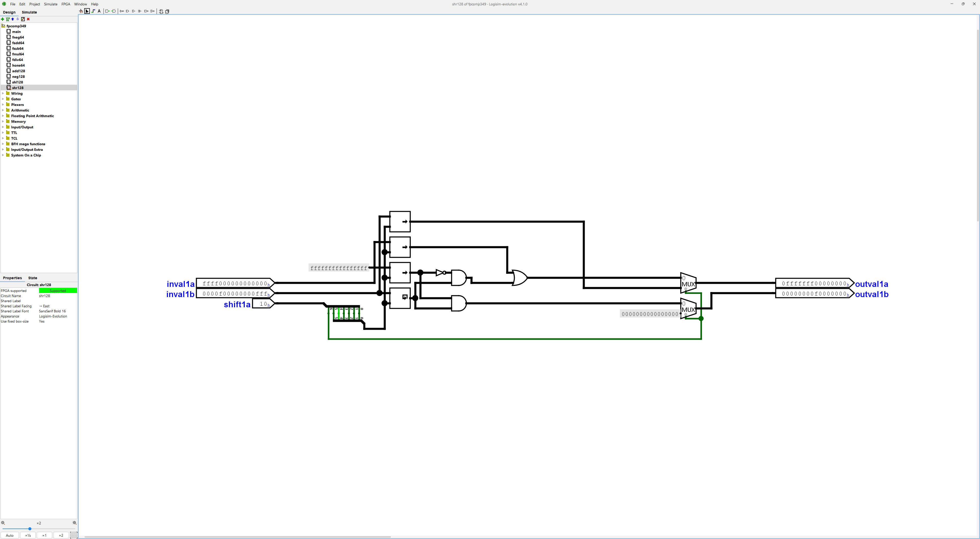Open the Simulate menu
This screenshot has height=539, width=980.
tap(51, 4)
